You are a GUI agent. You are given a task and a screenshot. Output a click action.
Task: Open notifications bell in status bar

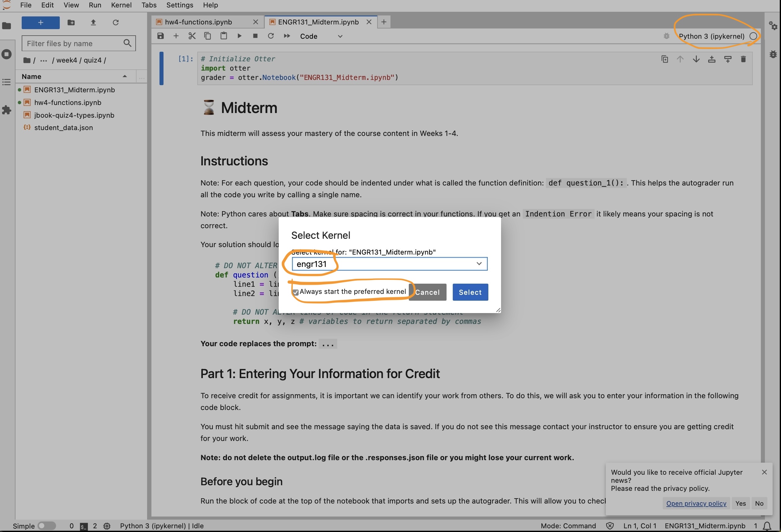point(767,526)
